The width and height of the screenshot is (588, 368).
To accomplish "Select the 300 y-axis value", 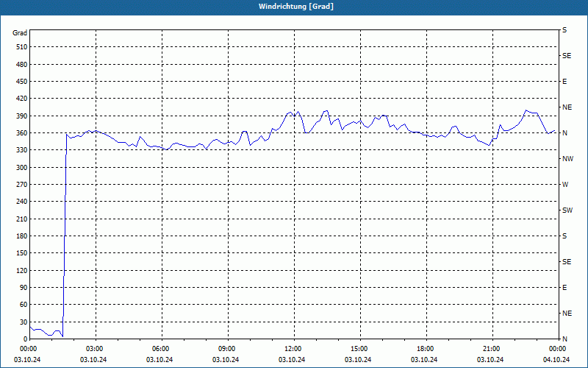I will tap(22, 168).
